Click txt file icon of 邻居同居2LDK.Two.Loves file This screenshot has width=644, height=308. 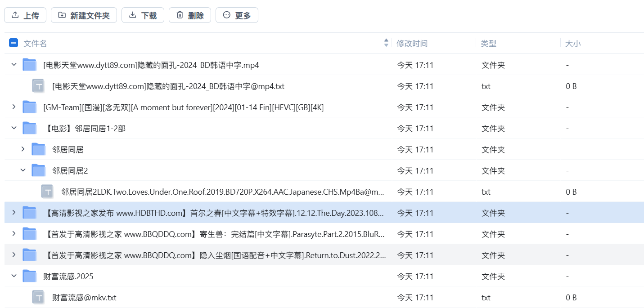48,192
